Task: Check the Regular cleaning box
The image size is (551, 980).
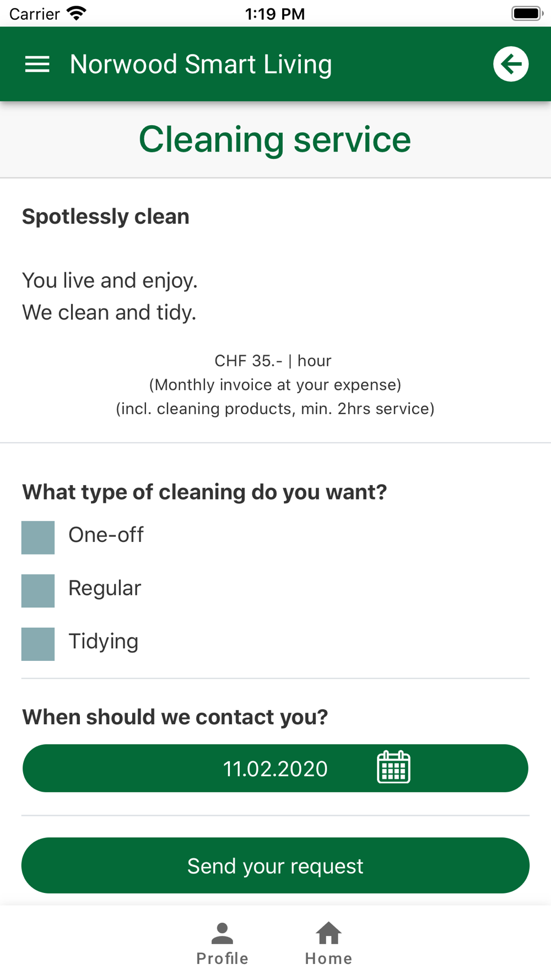Action: pyautogui.click(x=38, y=591)
